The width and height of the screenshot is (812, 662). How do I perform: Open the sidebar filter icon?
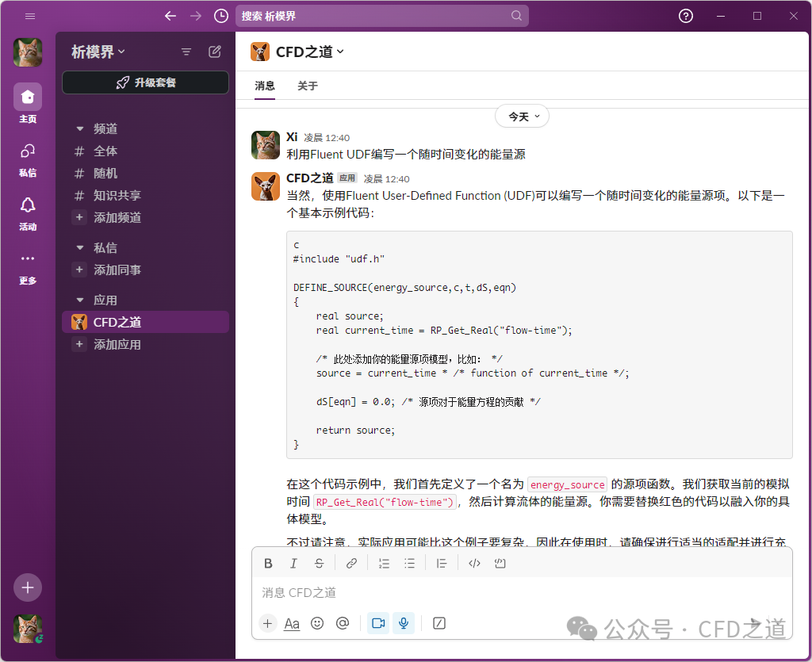point(186,52)
